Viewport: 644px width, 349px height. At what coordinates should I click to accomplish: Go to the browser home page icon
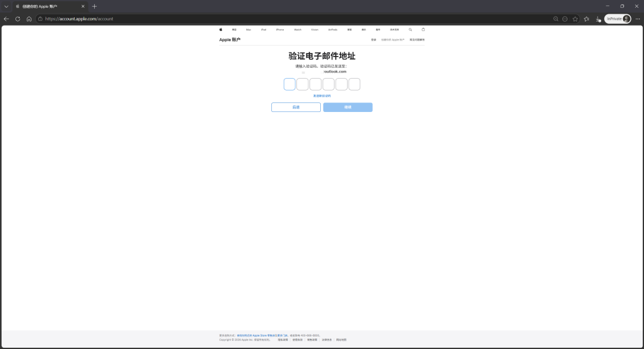29,19
